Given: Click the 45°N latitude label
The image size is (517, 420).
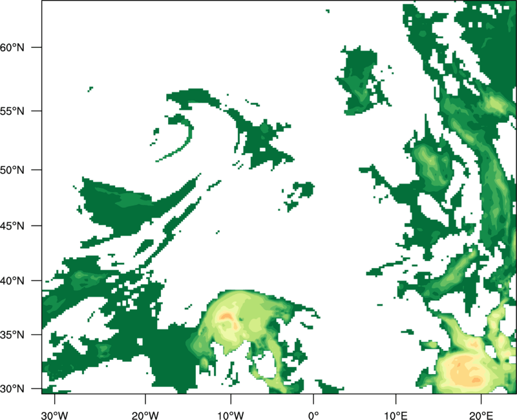Looking at the screenshot, I should click(12, 226).
